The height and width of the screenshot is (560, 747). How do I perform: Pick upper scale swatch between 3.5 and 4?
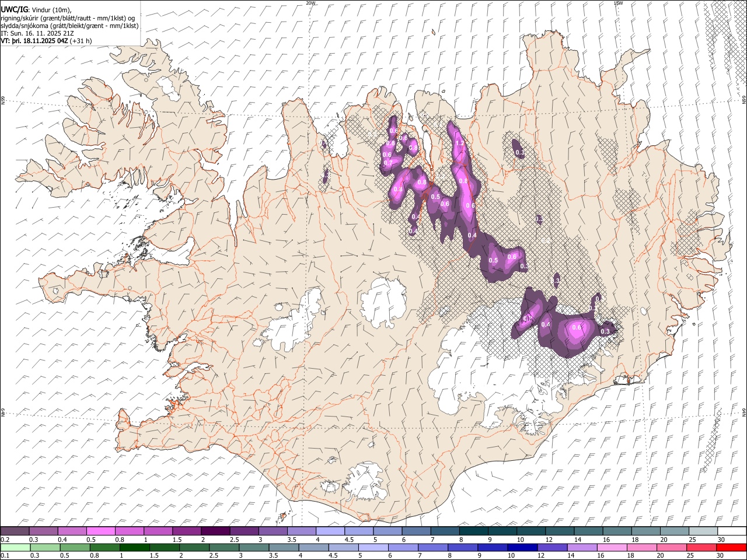point(302,531)
